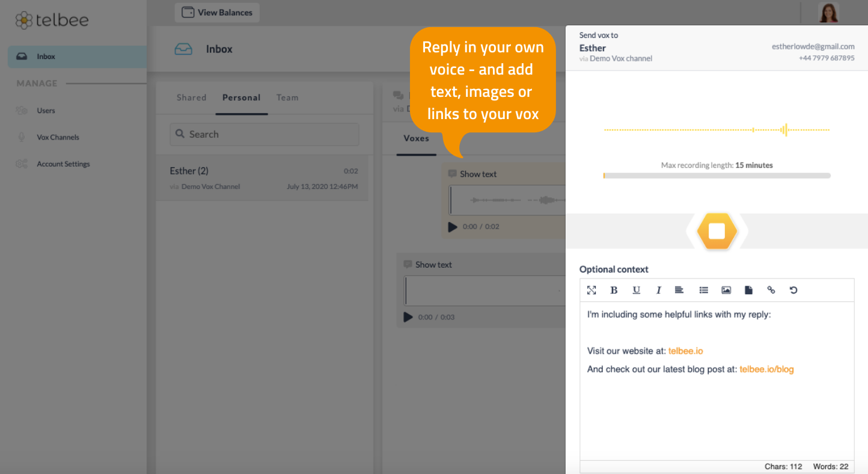Insert a hyperlink using the link icon
Image resolution: width=868 pixels, height=474 pixels.
(771, 290)
